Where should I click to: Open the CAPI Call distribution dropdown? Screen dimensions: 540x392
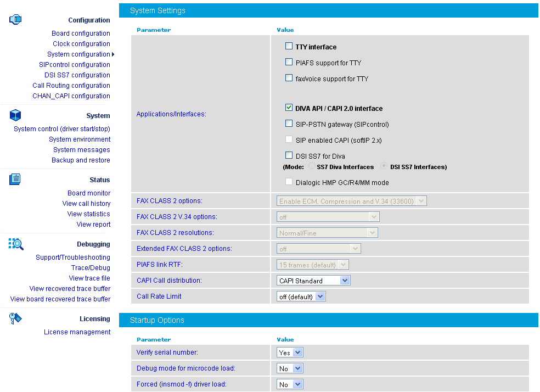313,281
